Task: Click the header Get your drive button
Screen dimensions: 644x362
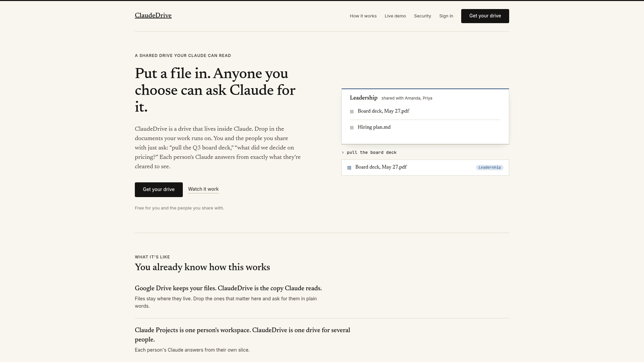Action: [485, 16]
